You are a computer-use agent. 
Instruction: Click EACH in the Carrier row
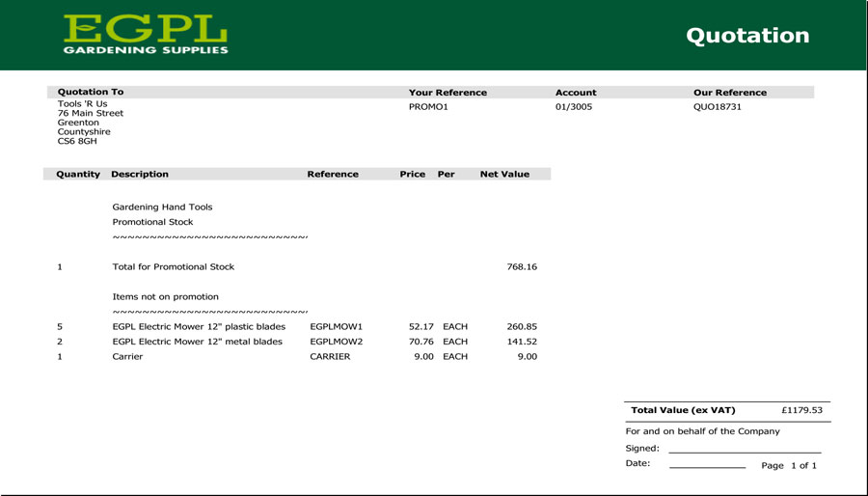pos(455,356)
